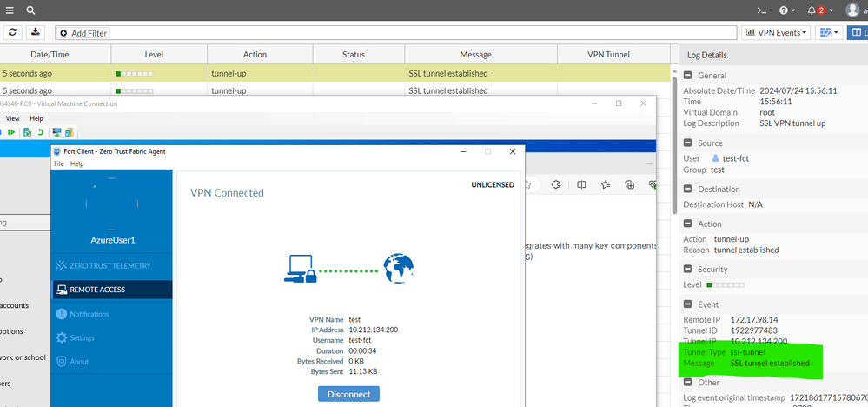This screenshot has height=407, width=868.
Task: Open the browser Collections icon
Action: click(x=629, y=184)
